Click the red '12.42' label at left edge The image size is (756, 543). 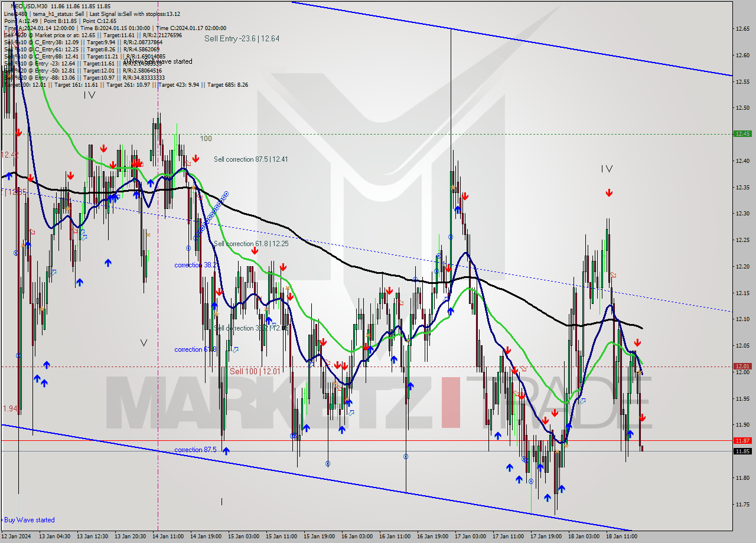click(9, 155)
